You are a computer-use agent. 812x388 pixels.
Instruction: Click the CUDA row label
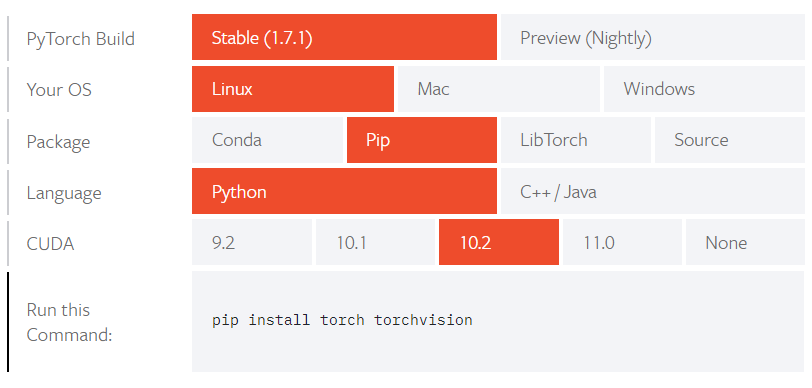50,243
